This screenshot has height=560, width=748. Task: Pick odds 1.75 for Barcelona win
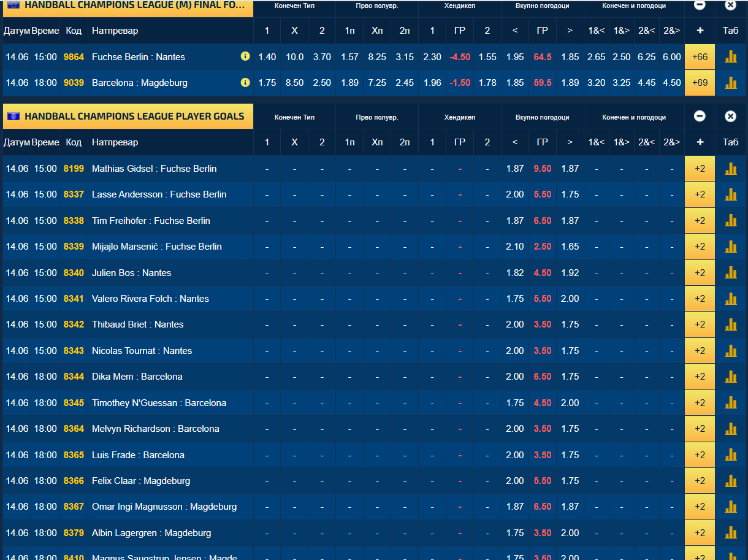coord(267,82)
